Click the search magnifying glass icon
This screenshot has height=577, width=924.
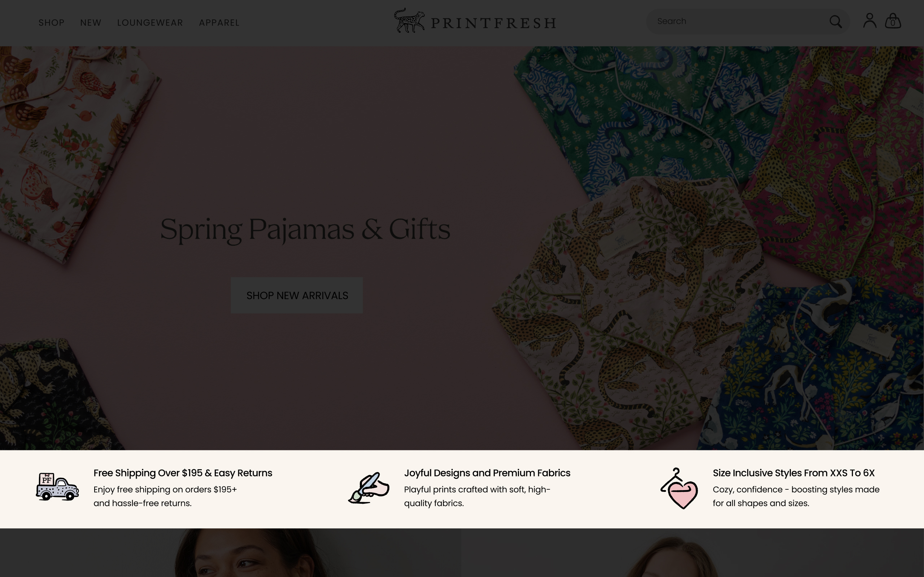(836, 22)
